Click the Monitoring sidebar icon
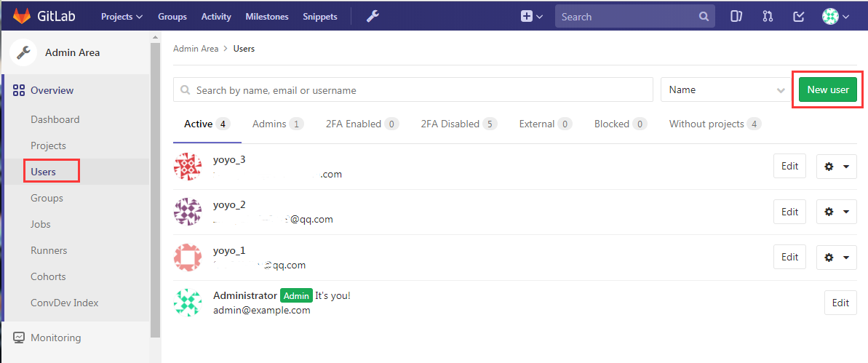Image resolution: width=868 pixels, height=363 pixels. pyautogui.click(x=18, y=338)
